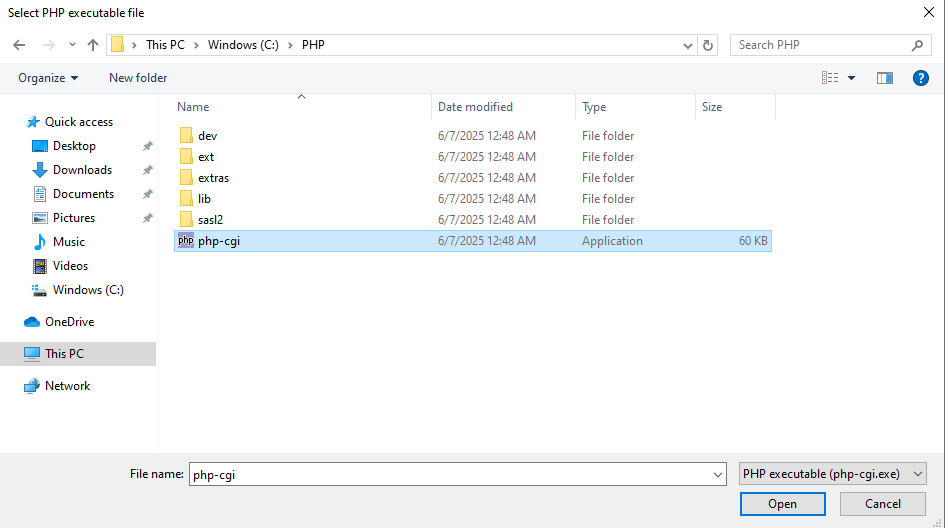Open Downloads in the sidebar
Image resolution: width=948 pixels, height=528 pixels.
pyautogui.click(x=72, y=170)
